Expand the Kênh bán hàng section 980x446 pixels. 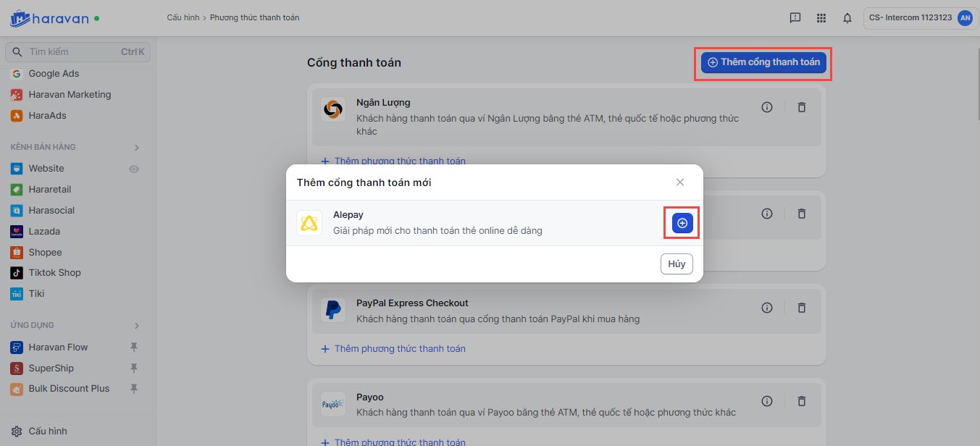tap(136, 148)
